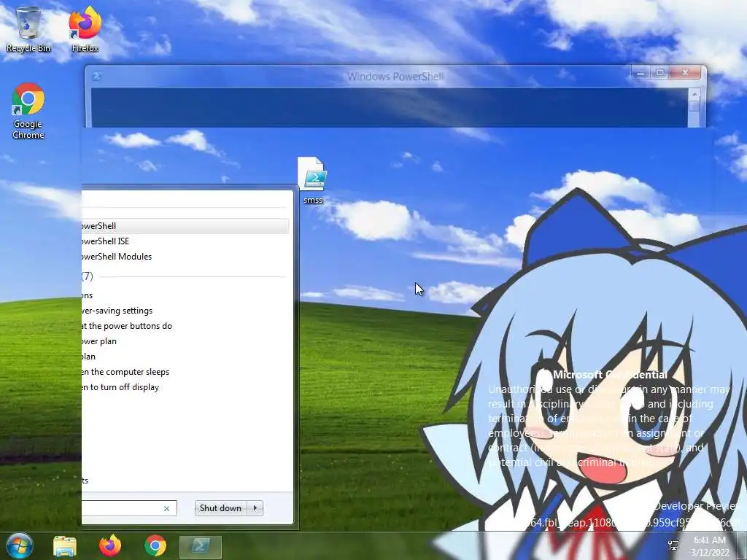Open 'what the power buttons do' result
The width and height of the screenshot is (747, 560).
(x=185, y=326)
